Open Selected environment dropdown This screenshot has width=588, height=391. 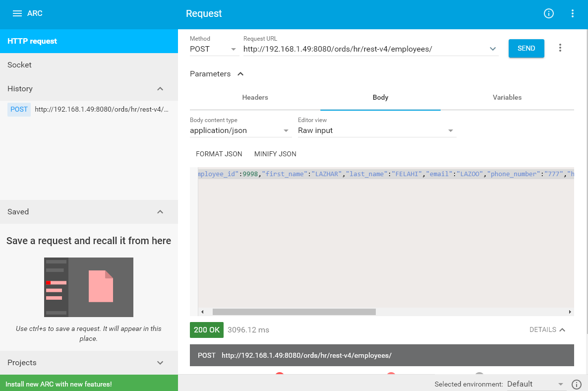click(x=535, y=384)
